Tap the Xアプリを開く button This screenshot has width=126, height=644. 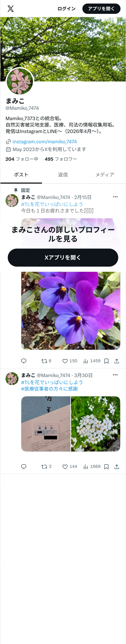pos(63,257)
